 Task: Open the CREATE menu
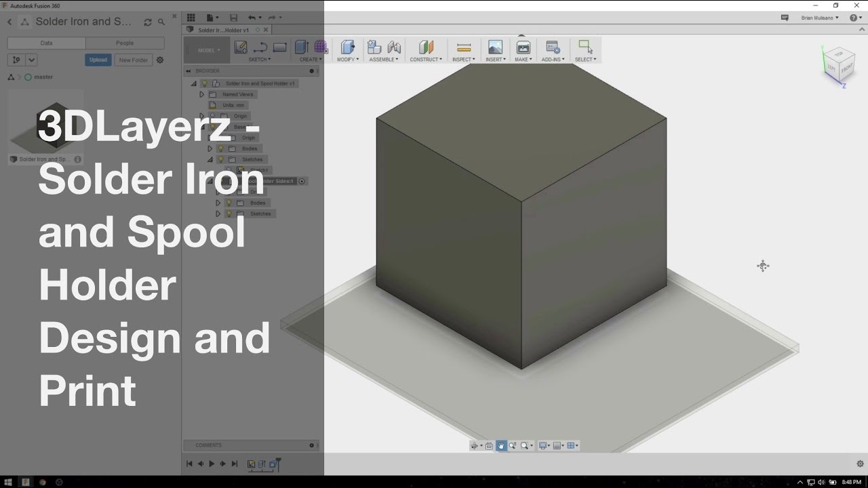coord(311,60)
